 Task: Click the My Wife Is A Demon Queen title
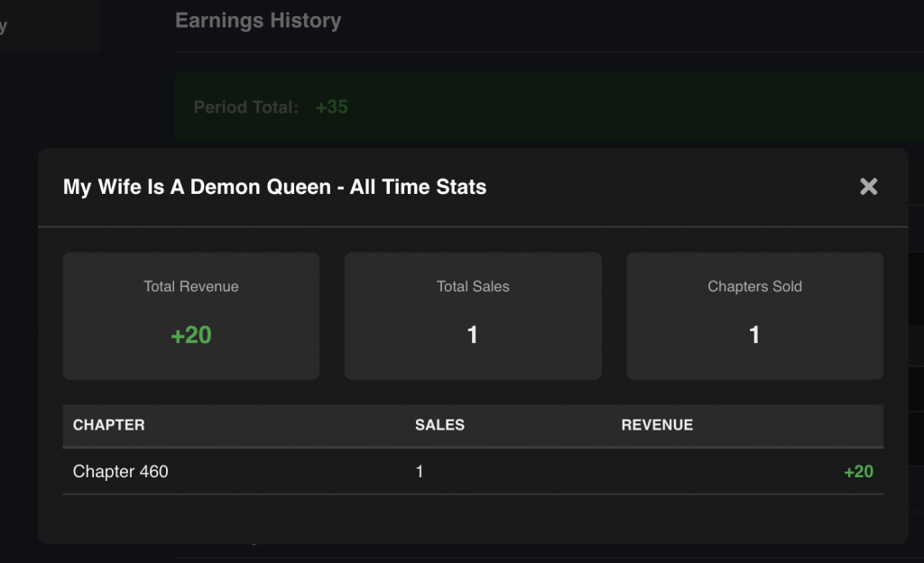(274, 188)
